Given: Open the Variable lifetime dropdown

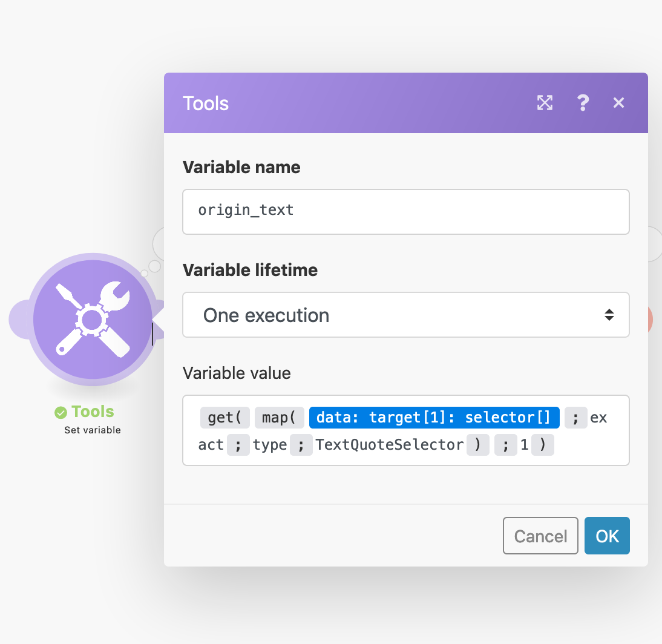Looking at the screenshot, I should pos(405,315).
